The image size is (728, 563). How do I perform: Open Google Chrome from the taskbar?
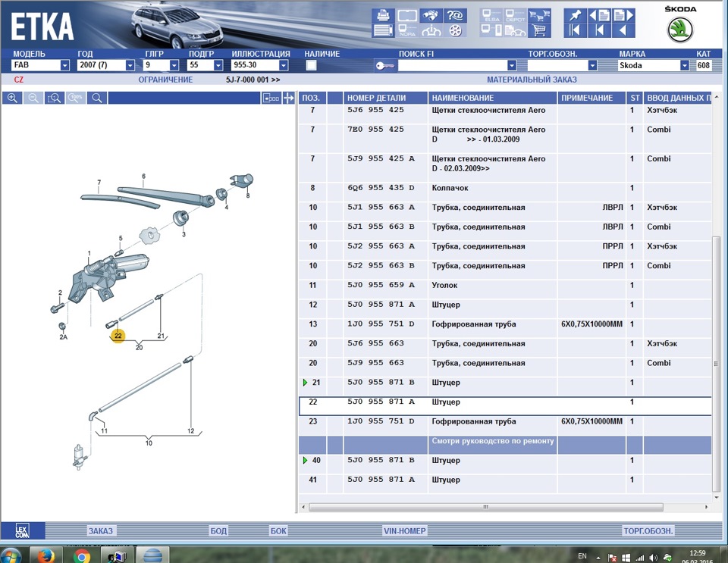82,555
